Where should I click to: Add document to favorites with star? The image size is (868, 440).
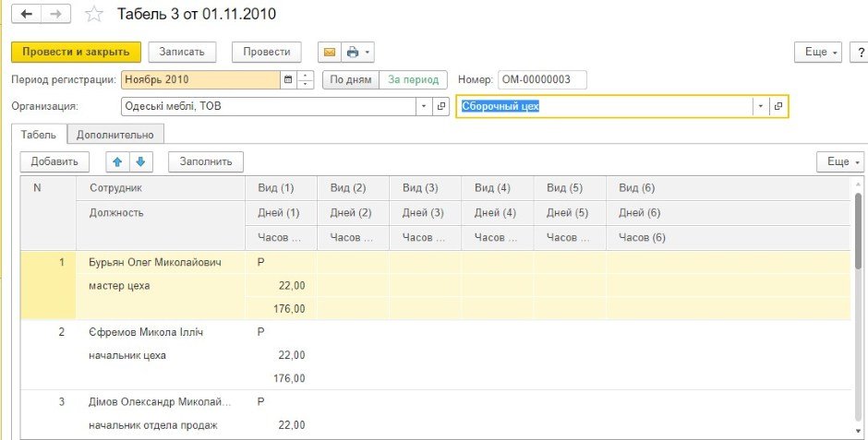tap(93, 15)
